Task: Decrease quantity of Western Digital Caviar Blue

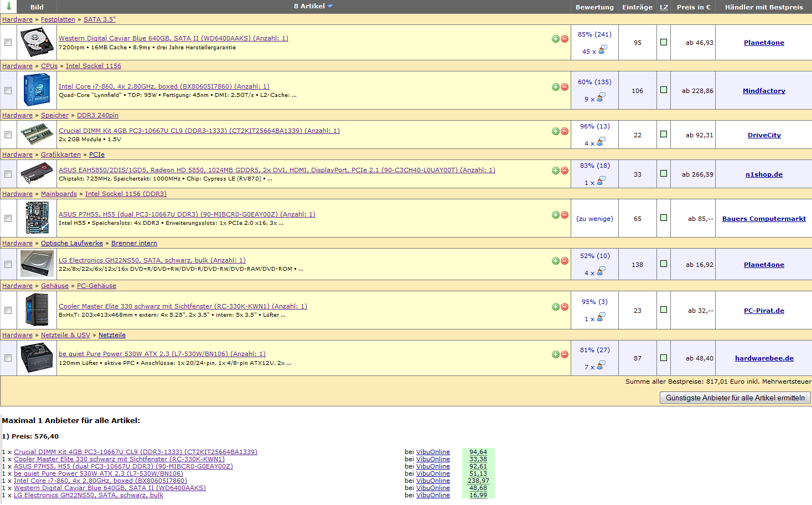Action: coord(565,39)
